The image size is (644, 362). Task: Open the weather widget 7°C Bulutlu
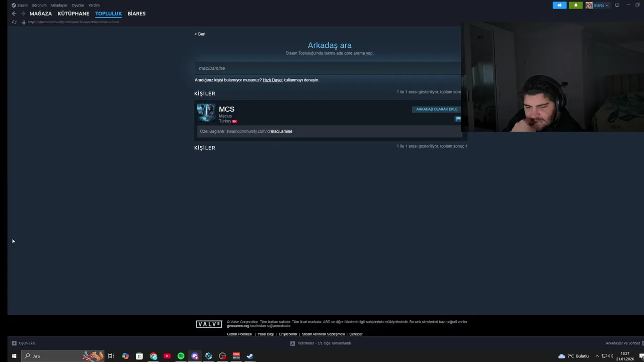tap(574, 356)
